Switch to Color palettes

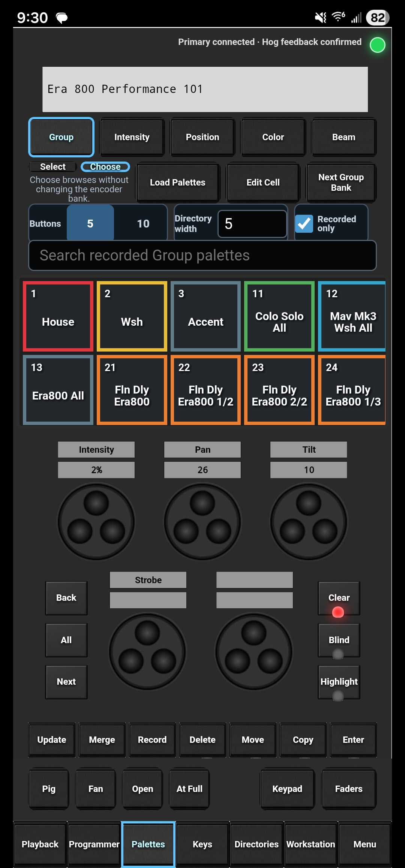(273, 137)
